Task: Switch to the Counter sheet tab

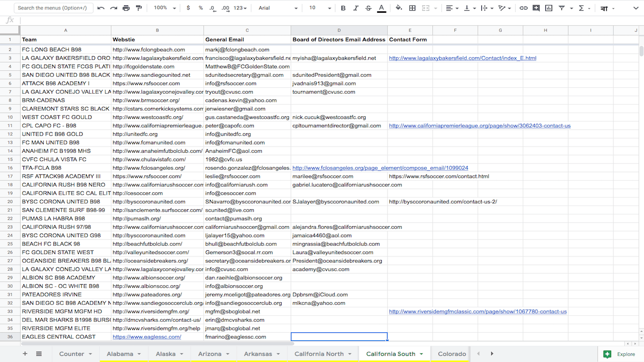Action: click(x=72, y=354)
